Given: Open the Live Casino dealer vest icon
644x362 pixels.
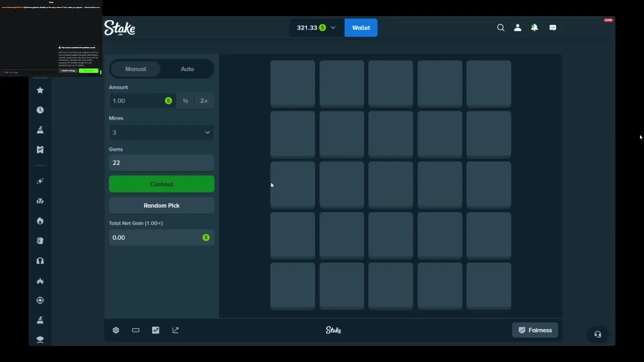Looking at the screenshot, I should tap(40, 261).
